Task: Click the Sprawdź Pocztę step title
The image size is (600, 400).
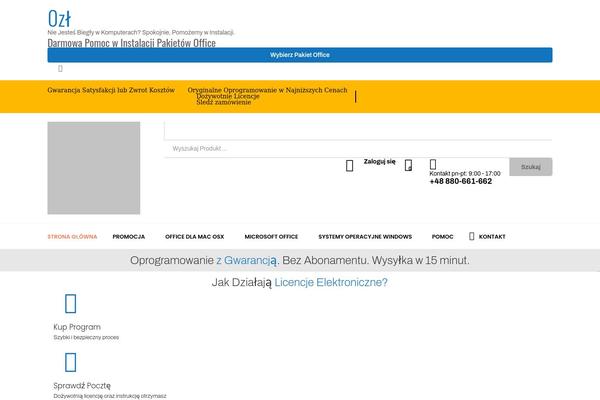Action: pyautogui.click(x=82, y=385)
